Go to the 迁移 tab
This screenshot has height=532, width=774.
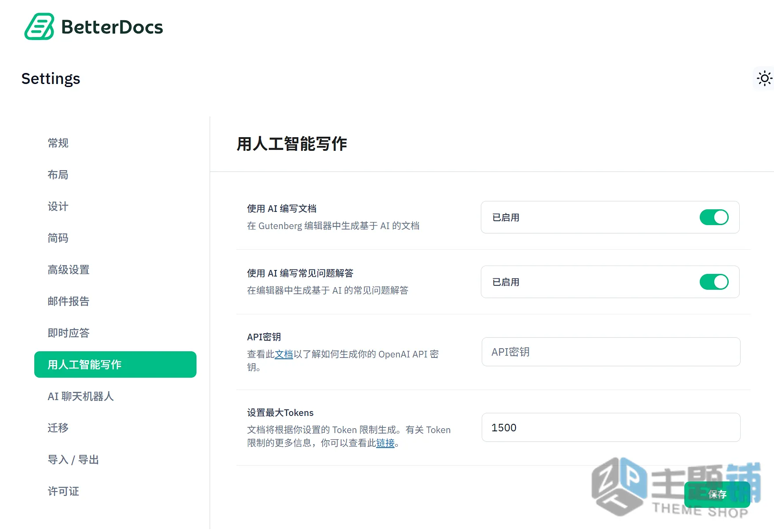tap(58, 428)
